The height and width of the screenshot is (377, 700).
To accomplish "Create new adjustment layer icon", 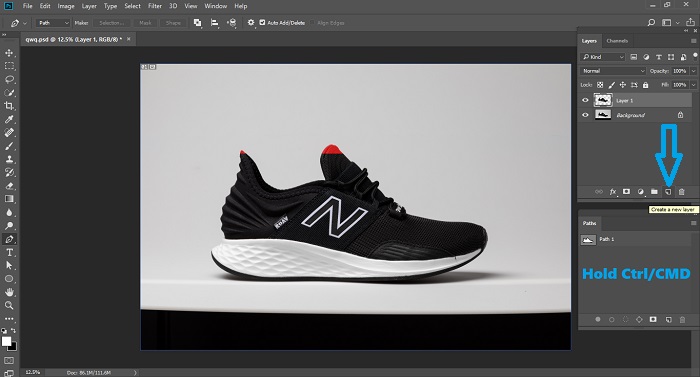I will point(641,192).
